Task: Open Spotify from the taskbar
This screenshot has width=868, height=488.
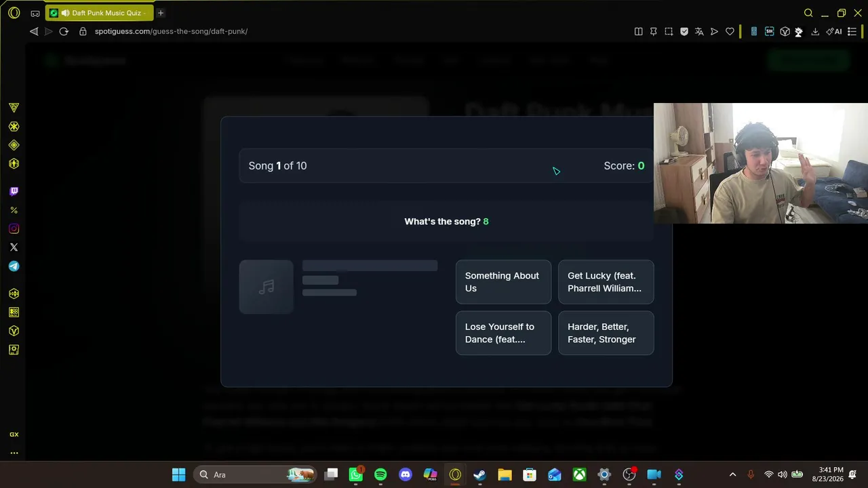Action: 380,474
